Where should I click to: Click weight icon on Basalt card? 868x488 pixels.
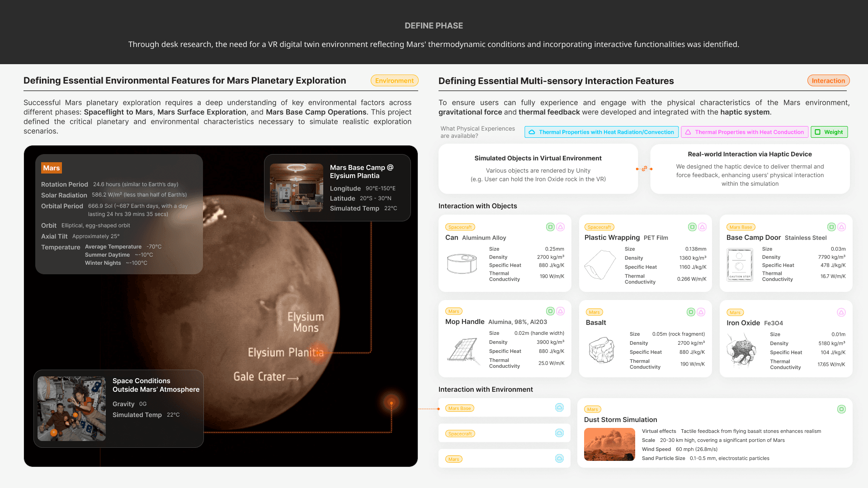click(x=691, y=312)
